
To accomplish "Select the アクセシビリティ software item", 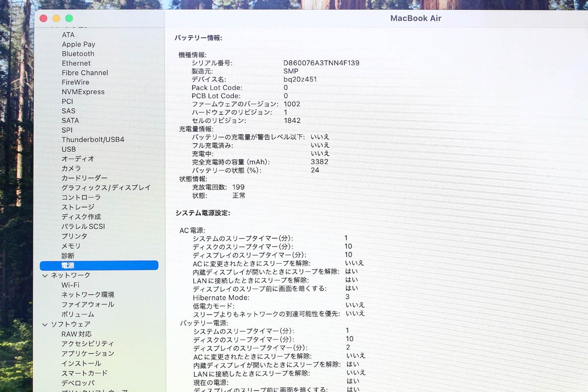I will click(88, 343).
